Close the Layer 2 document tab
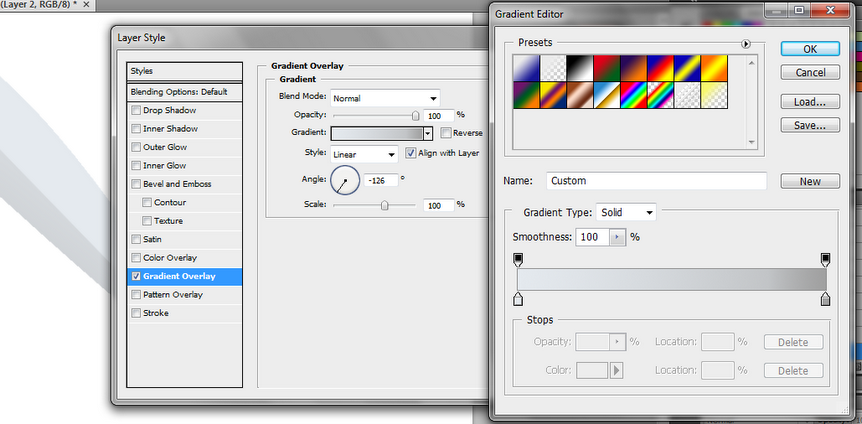Viewport: 862px width, 424px height. (86, 4)
